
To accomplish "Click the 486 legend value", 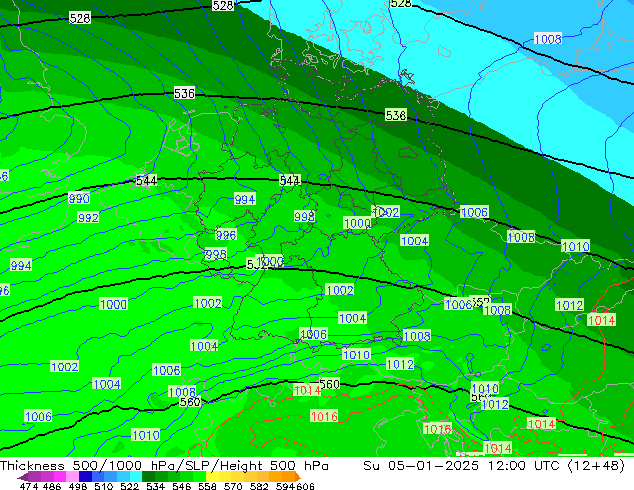I will (x=52, y=486).
